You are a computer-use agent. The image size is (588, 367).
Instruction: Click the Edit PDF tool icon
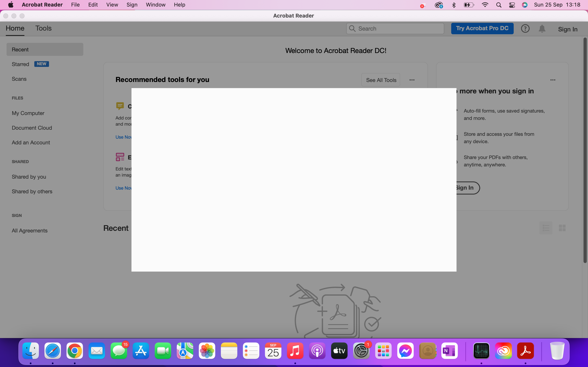click(120, 157)
